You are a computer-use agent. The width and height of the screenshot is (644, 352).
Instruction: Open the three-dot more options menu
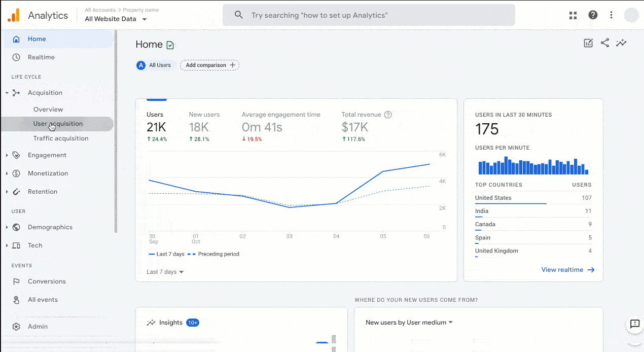point(612,15)
